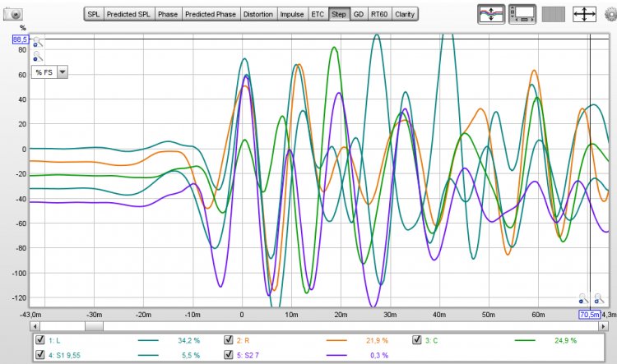Click the greyed-out overlay grid icon
This screenshot has width=617, height=364.
553,14
